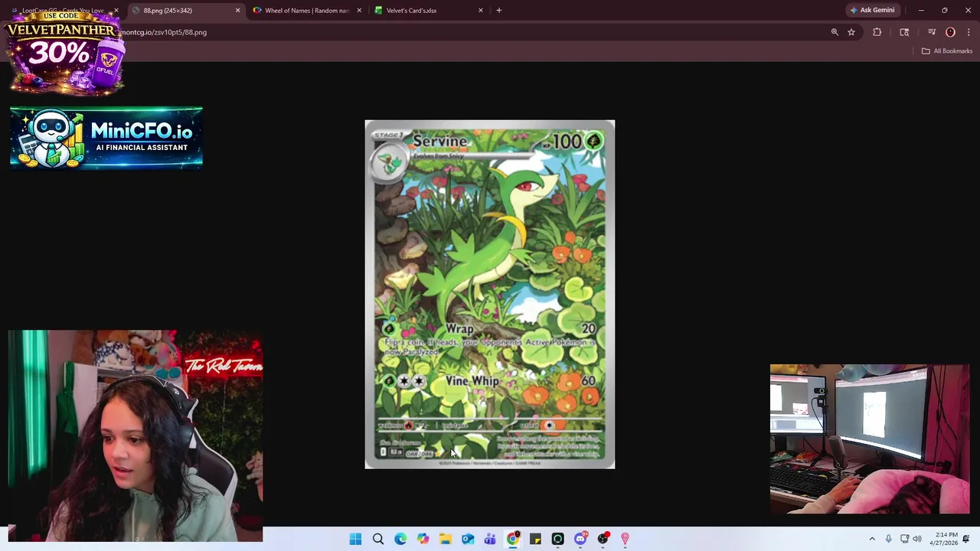Launch Microsoft Edge from taskbar
Viewport: 980px width, 551px height.
[x=400, y=539]
